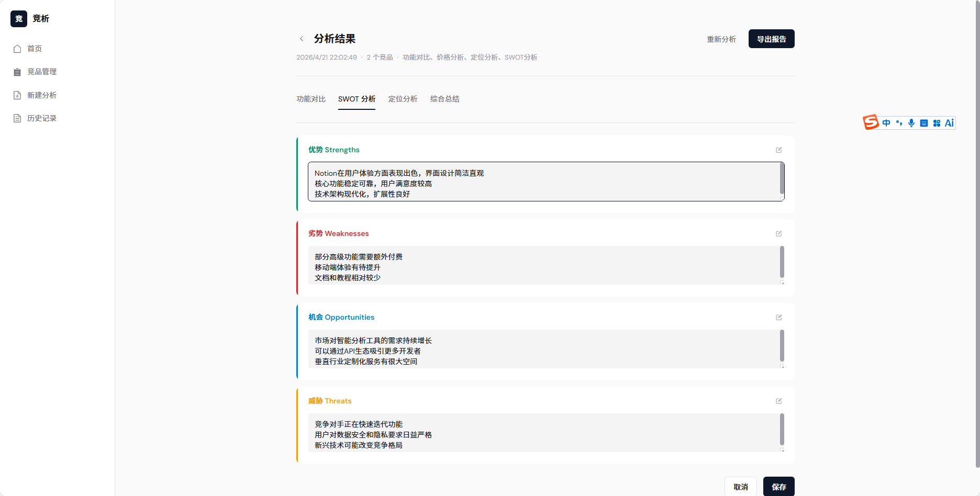Toggle Sogou punctuation mode

899,123
